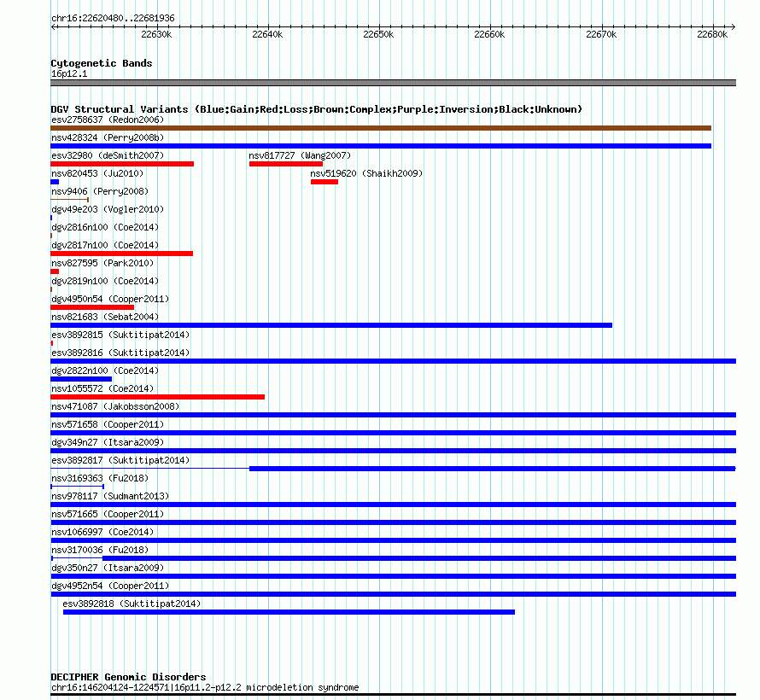Screen dimensions: 760x700
Task: Select the red nsv817727 loss bar
Action: coord(286,164)
